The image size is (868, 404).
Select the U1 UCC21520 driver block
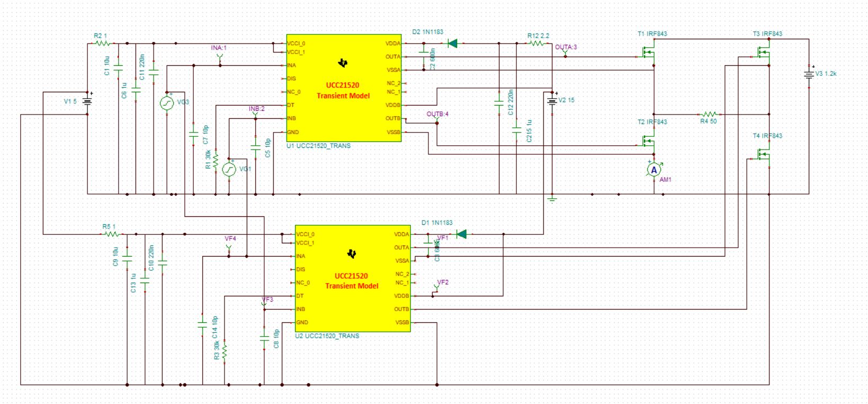344,88
